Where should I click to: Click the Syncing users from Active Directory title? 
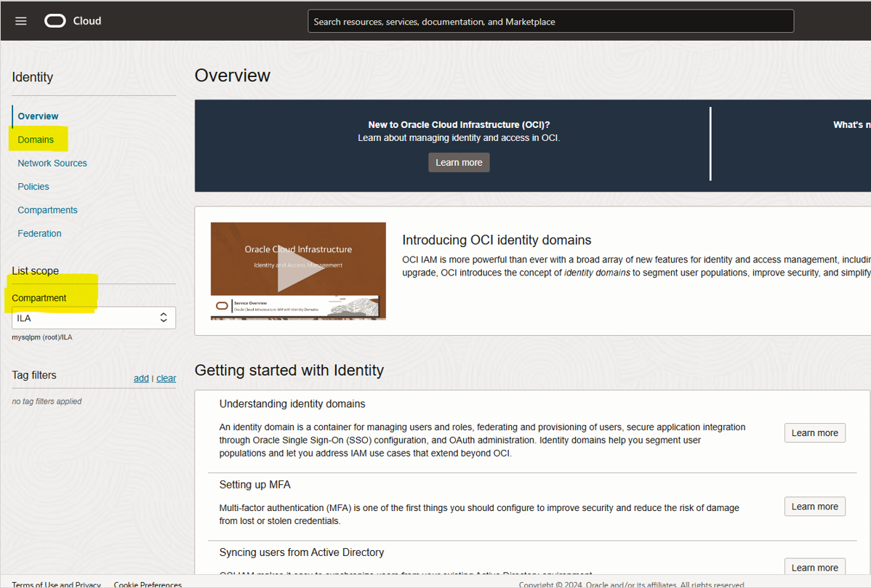302,552
